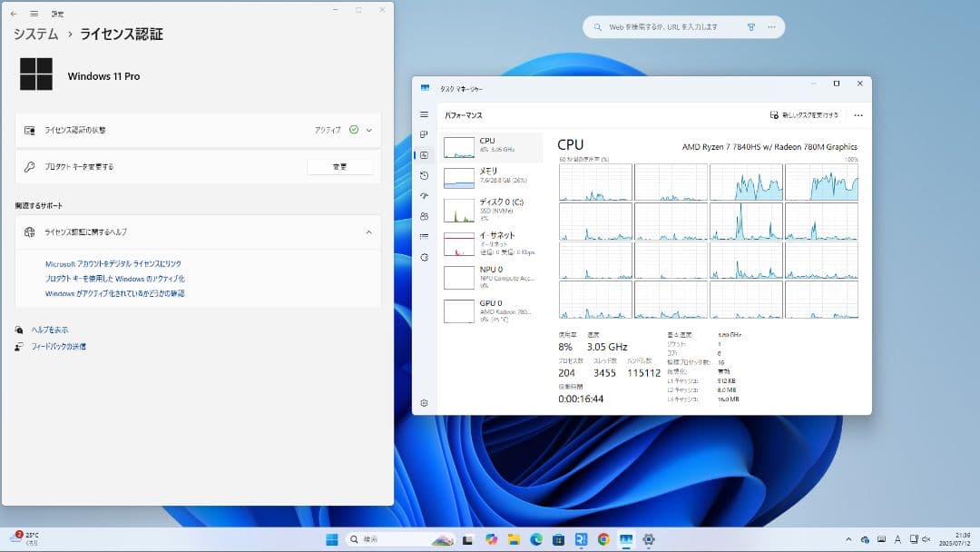Open the desktop search widget more menu
This screenshot has width=980, height=552.
(772, 27)
